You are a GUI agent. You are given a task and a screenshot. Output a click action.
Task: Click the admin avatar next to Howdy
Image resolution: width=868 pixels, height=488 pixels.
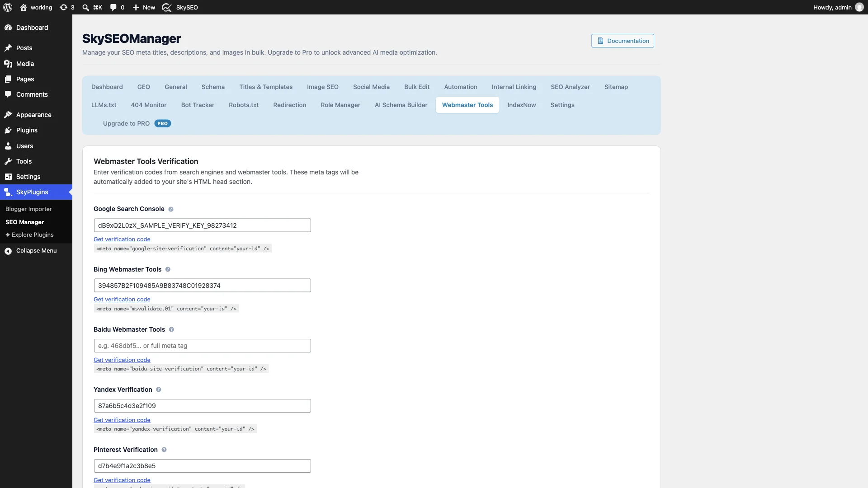(859, 7)
